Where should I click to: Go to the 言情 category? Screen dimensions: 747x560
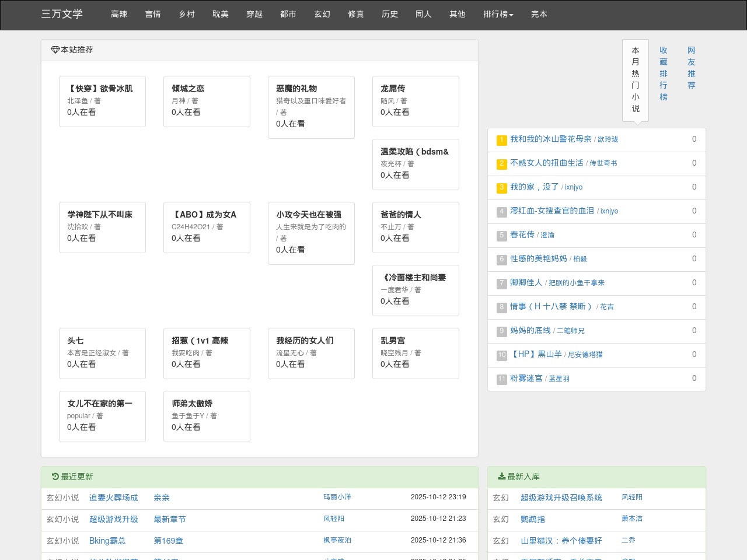tap(153, 14)
